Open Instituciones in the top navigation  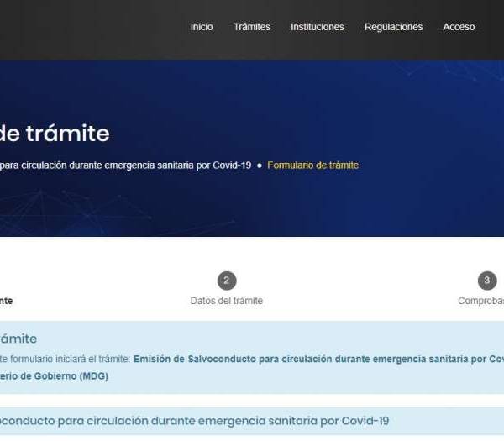317,27
